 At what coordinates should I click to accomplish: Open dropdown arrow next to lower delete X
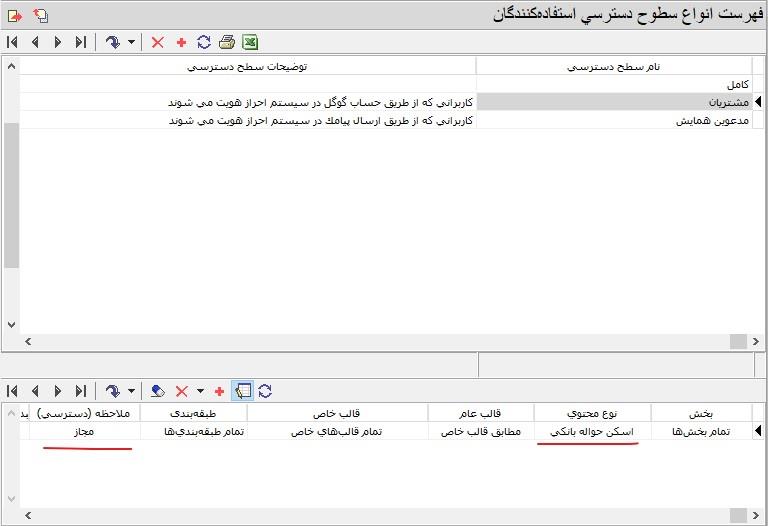click(200, 391)
